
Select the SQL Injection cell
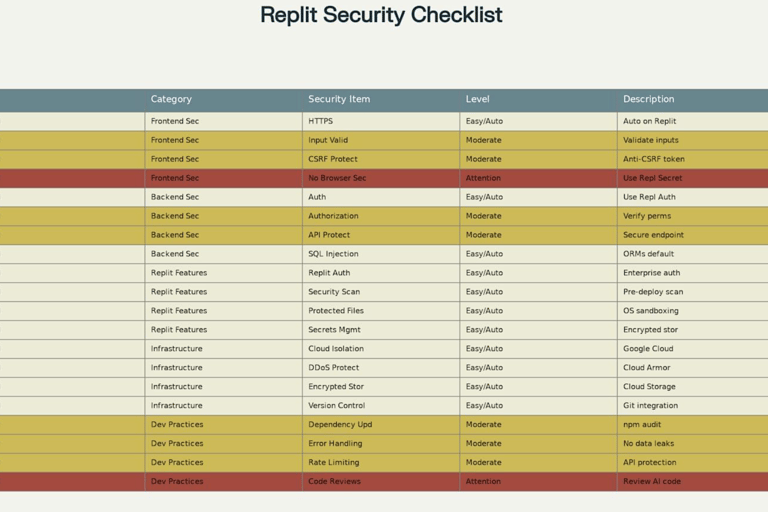(x=381, y=254)
